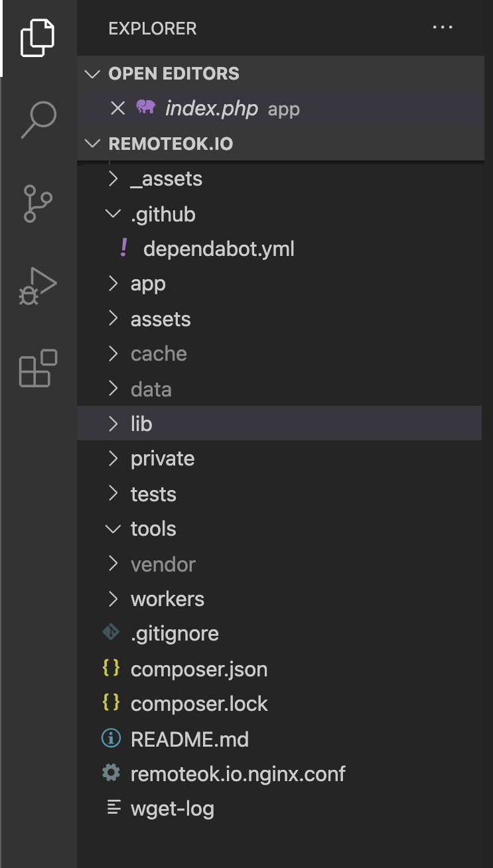493x868 pixels.
Task: Close the index.php open editor
Action: tap(117, 109)
